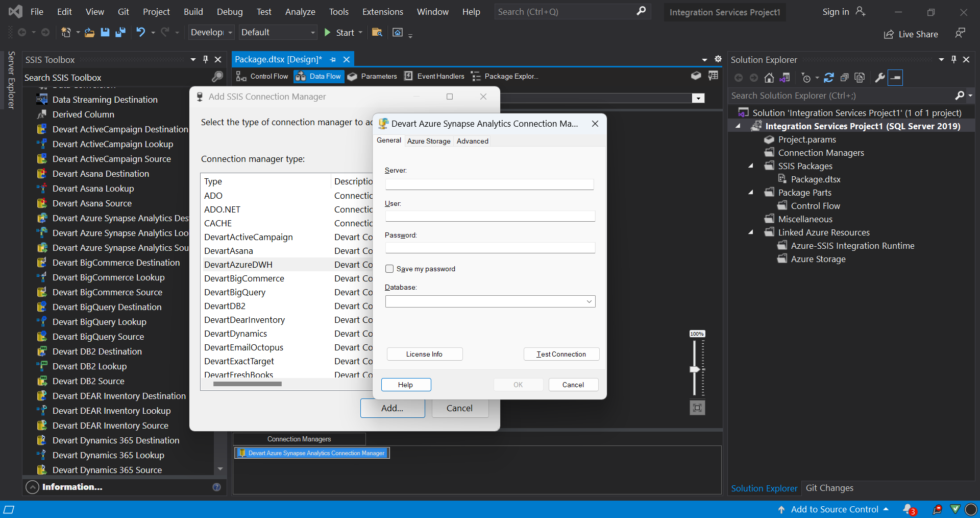Open the Extensions menu

point(383,12)
